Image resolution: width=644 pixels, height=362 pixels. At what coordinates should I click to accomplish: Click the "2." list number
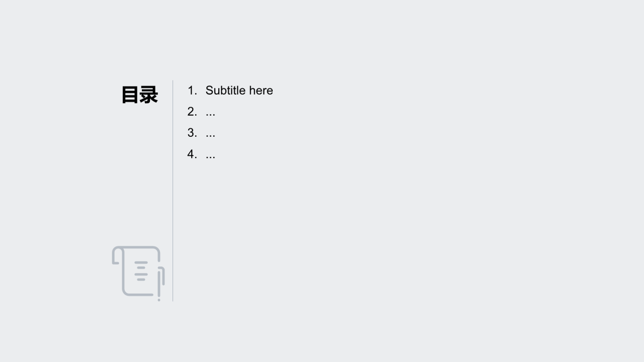pyautogui.click(x=192, y=112)
